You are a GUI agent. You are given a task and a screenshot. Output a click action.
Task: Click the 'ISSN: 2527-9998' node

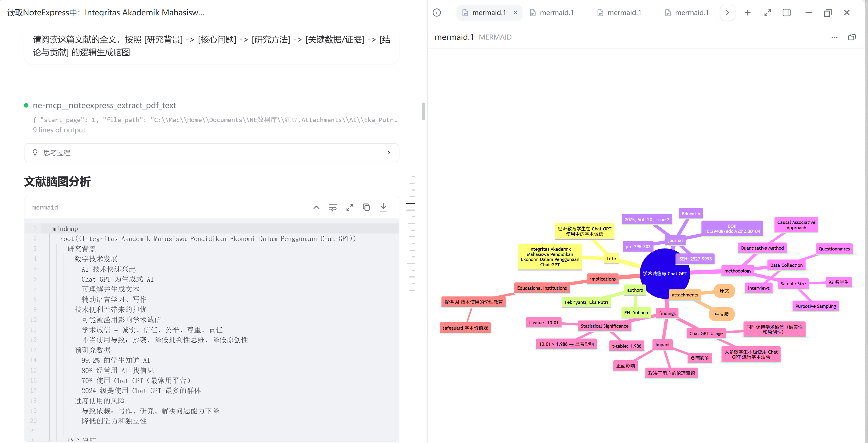[x=695, y=259]
